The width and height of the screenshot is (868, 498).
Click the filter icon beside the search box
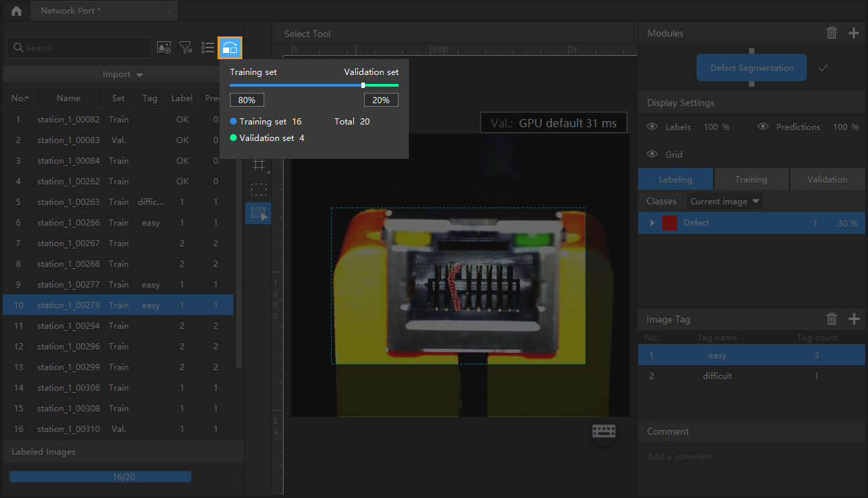[186, 47]
